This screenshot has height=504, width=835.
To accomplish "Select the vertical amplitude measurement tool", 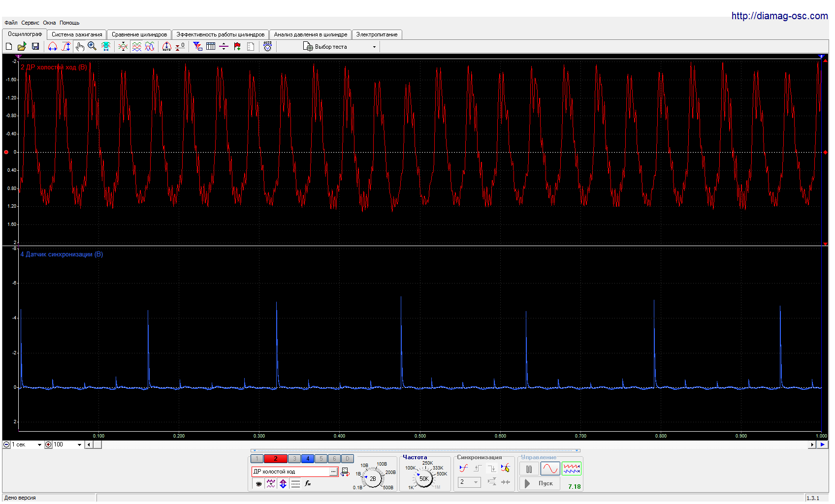I will tap(66, 46).
